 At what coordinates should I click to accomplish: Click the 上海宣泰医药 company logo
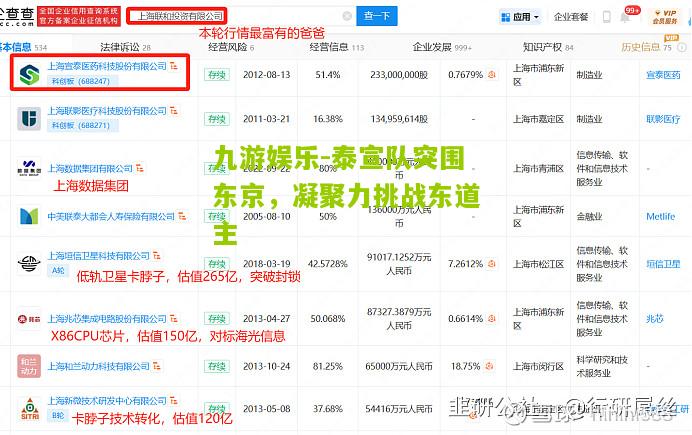pos(29,75)
